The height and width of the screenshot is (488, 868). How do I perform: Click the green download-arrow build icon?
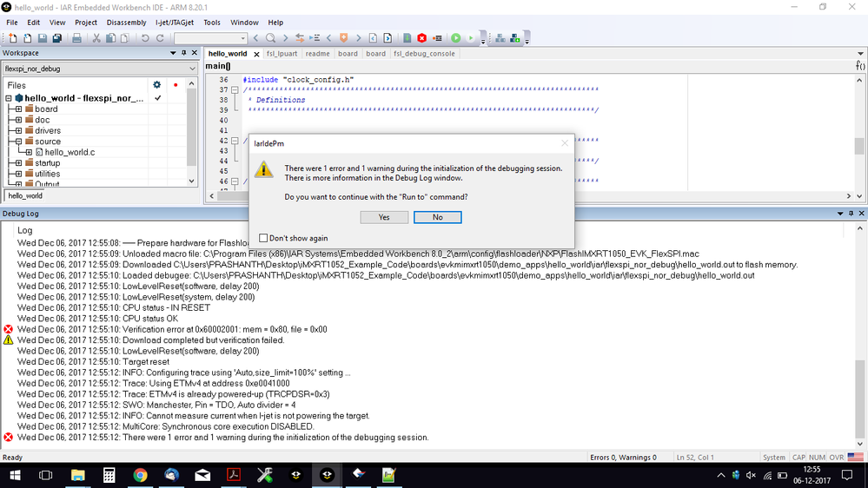(407, 38)
